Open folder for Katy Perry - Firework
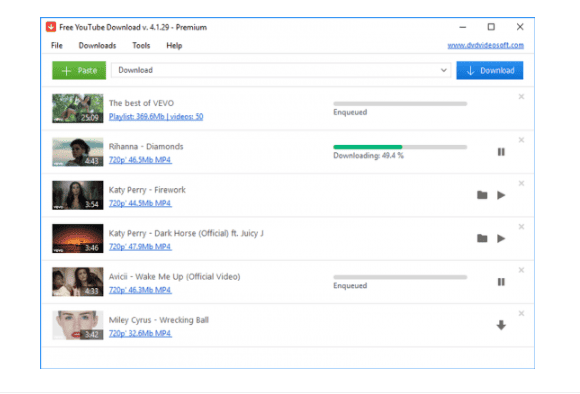Screen dimensions: 580x394 click(482, 195)
